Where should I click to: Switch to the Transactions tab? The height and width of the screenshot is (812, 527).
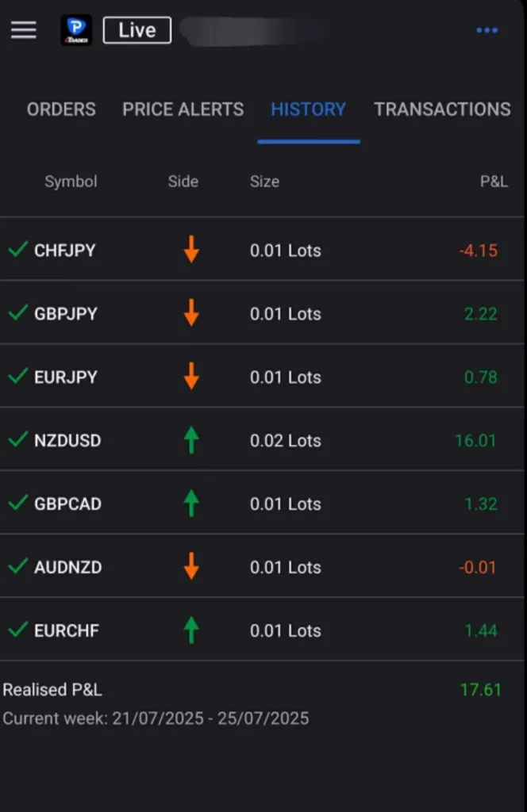pyautogui.click(x=442, y=109)
